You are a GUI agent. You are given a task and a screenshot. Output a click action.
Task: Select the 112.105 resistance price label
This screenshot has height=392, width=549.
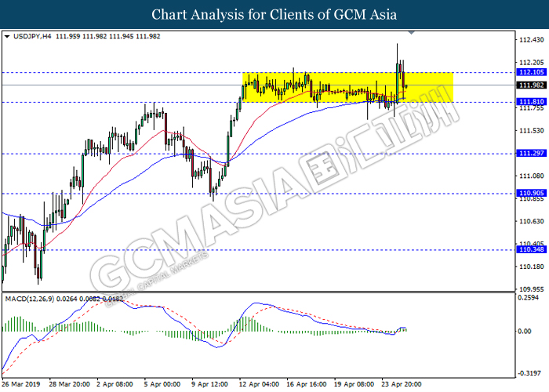pos(532,72)
